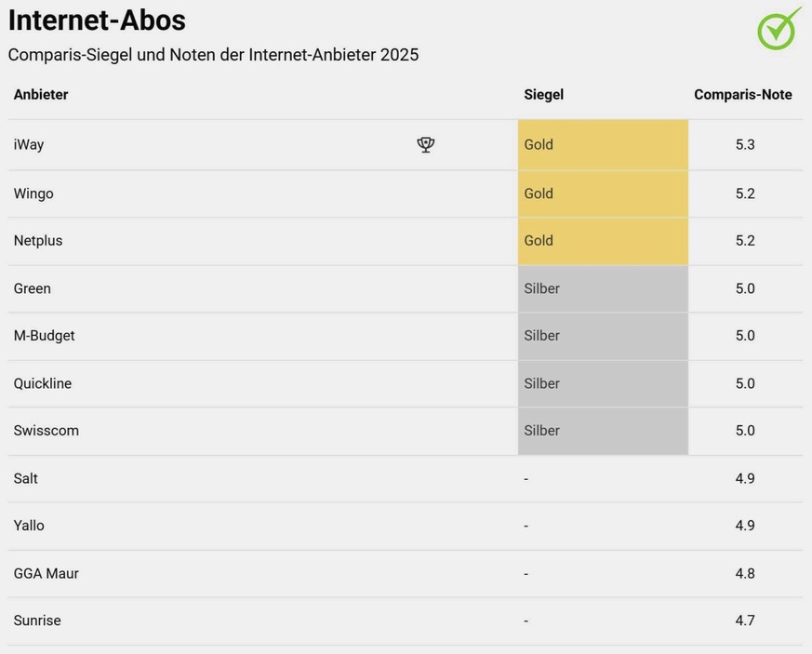812x654 pixels.
Task: Select the Gold seal cell for Netplus
Action: point(604,241)
